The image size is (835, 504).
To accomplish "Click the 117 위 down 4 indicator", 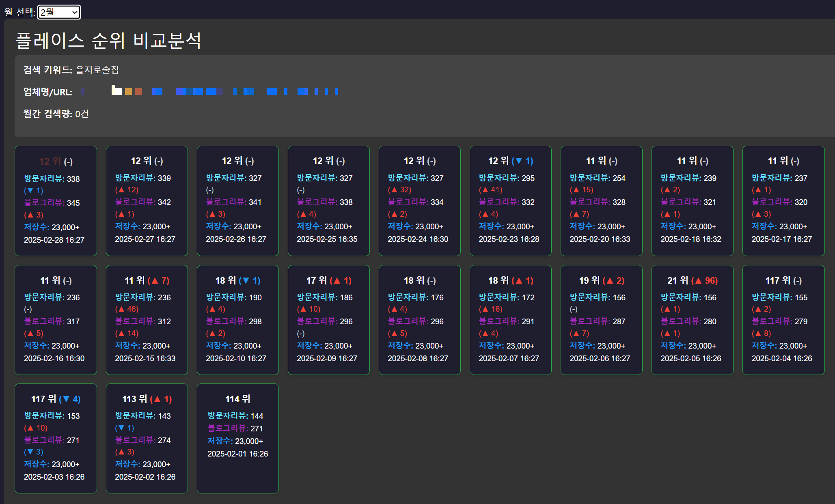I will (x=69, y=399).
